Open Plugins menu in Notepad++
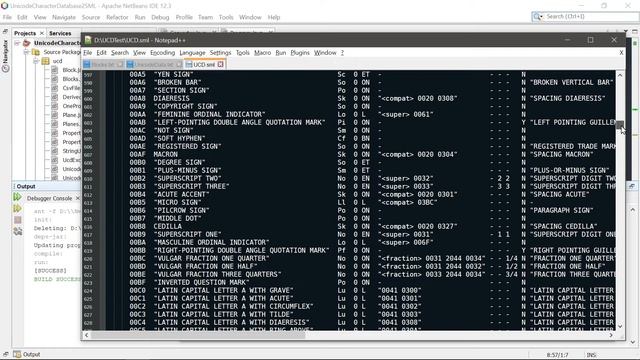This screenshot has height=360, width=640. pyautogui.click(x=300, y=53)
